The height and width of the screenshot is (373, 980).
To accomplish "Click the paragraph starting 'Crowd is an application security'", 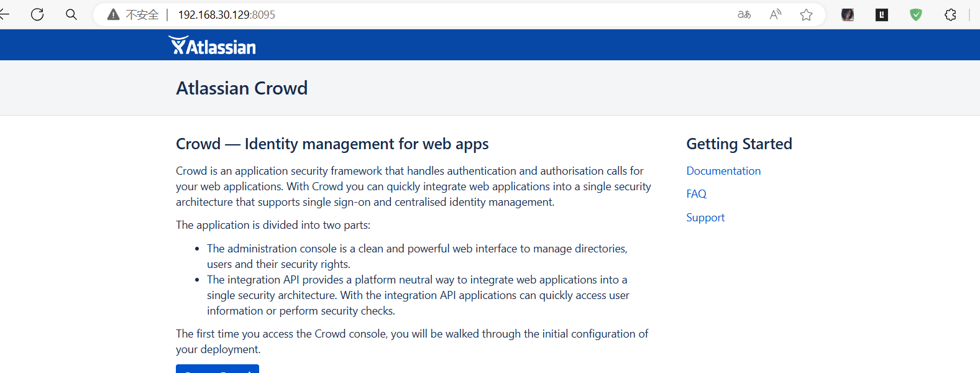I will click(x=413, y=186).
